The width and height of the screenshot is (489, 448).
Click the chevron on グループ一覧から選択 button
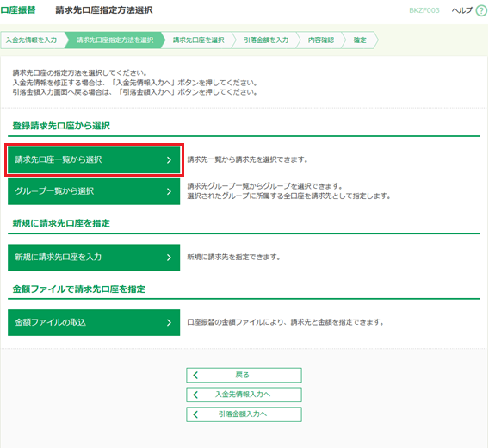pos(169,191)
